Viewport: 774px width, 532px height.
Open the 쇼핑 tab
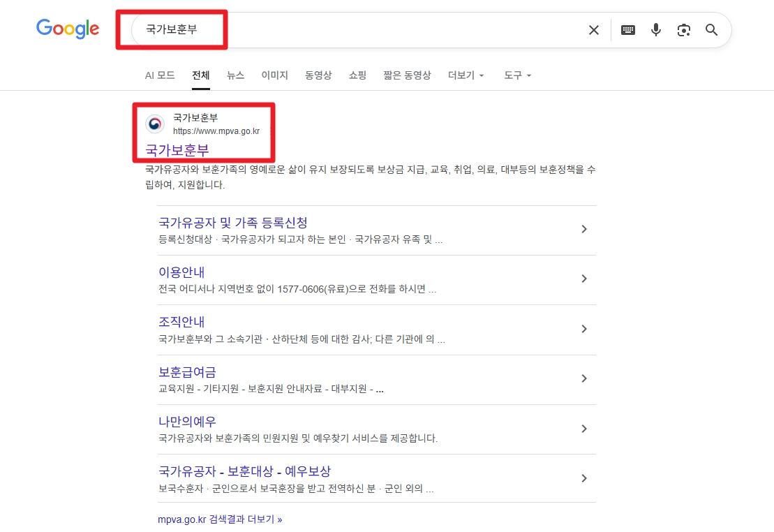pyautogui.click(x=357, y=75)
